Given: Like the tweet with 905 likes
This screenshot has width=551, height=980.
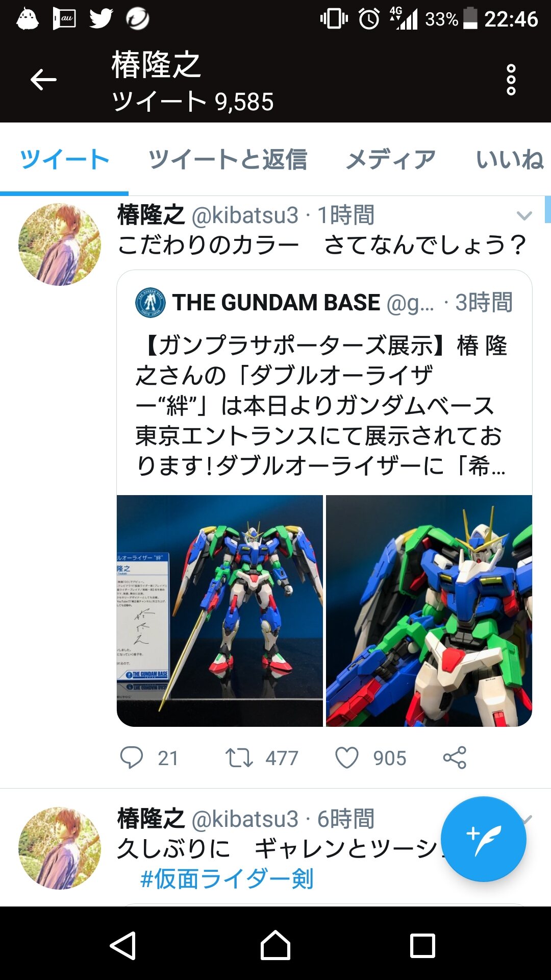Looking at the screenshot, I should (x=347, y=758).
